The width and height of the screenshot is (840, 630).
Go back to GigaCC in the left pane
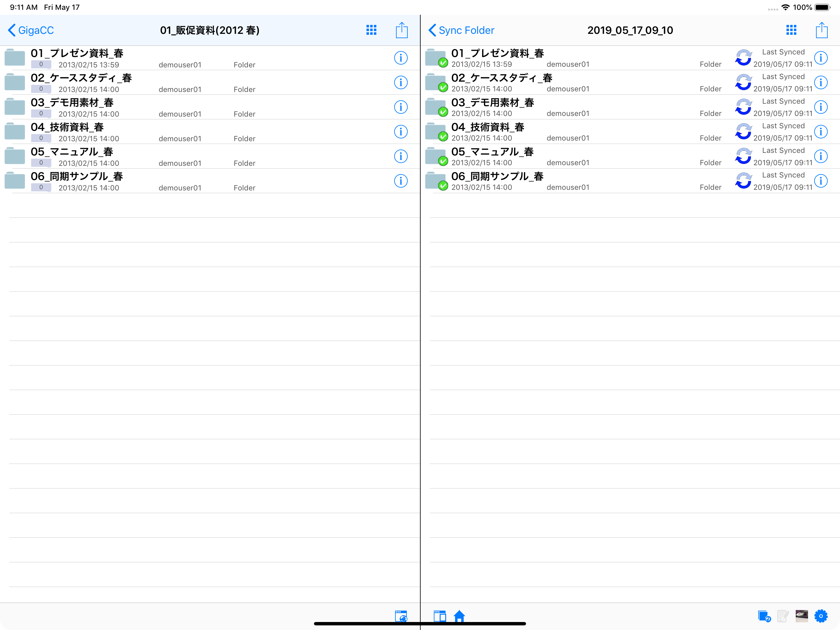(31, 30)
